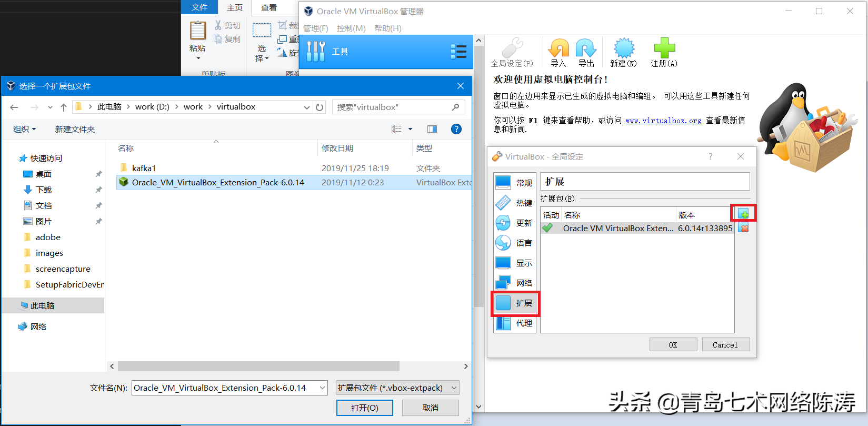
Task: Click the Add (注册) green plus toolbar icon
Action: pos(664,52)
